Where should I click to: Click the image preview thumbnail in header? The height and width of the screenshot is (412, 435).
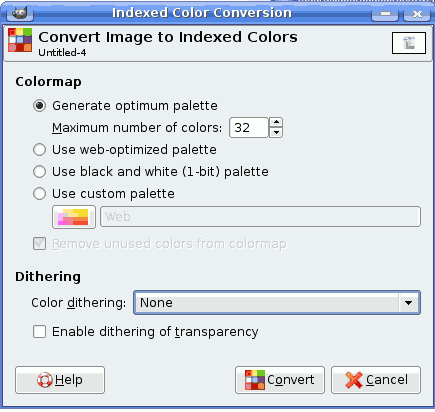click(x=409, y=43)
